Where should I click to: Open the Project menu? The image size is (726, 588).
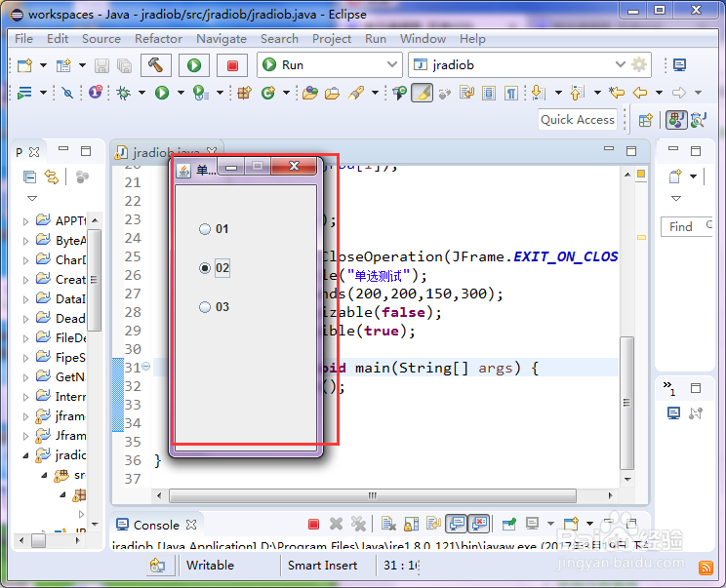pos(332,39)
